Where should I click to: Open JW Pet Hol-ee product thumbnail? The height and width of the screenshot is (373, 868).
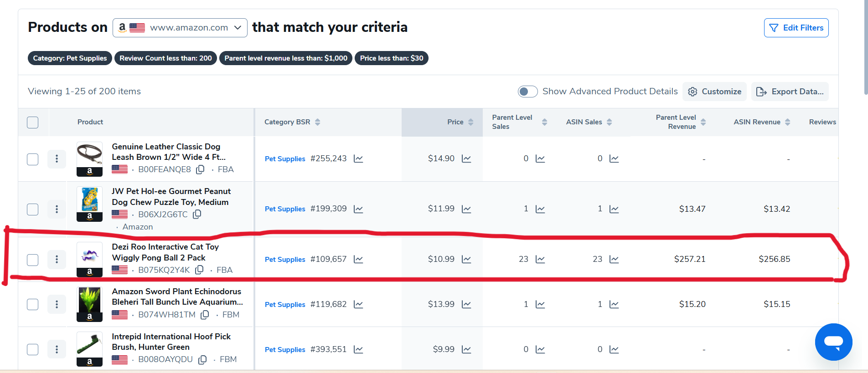(89, 204)
